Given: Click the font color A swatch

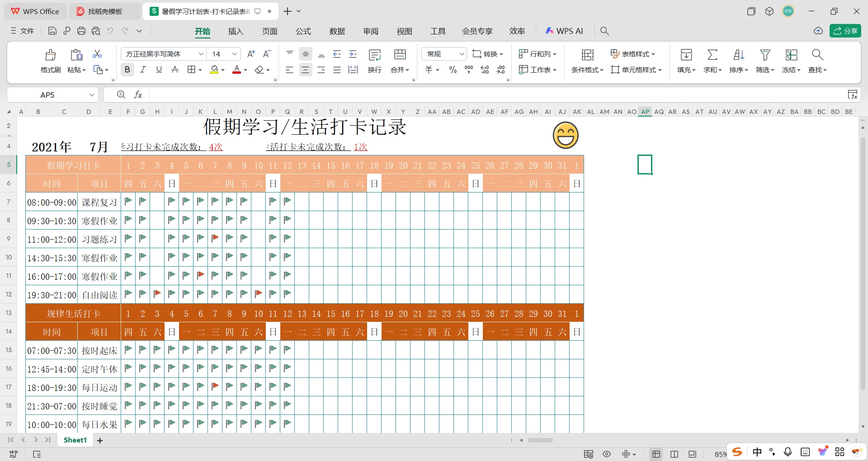Looking at the screenshot, I should tap(236, 70).
